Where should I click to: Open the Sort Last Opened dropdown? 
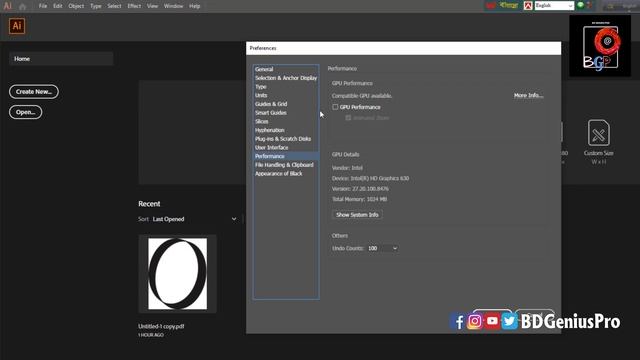click(x=194, y=219)
